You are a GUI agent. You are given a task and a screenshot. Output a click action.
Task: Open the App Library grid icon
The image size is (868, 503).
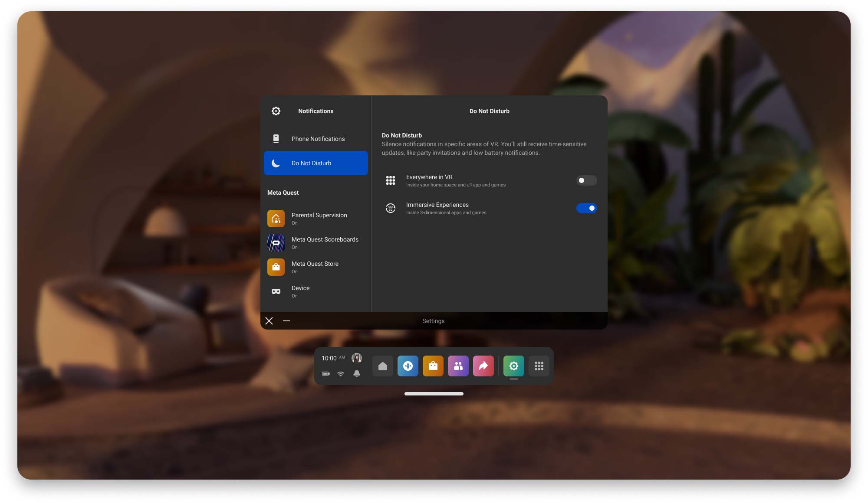pyautogui.click(x=539, y=366)
